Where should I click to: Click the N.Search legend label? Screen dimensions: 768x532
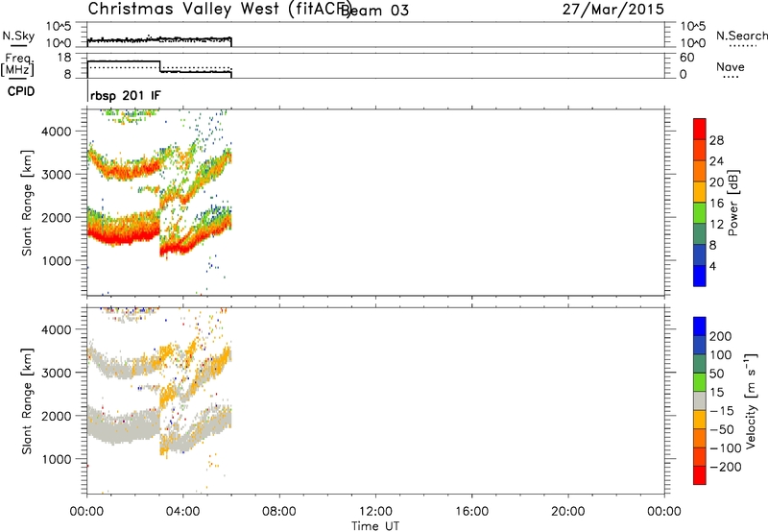point(741,36)
